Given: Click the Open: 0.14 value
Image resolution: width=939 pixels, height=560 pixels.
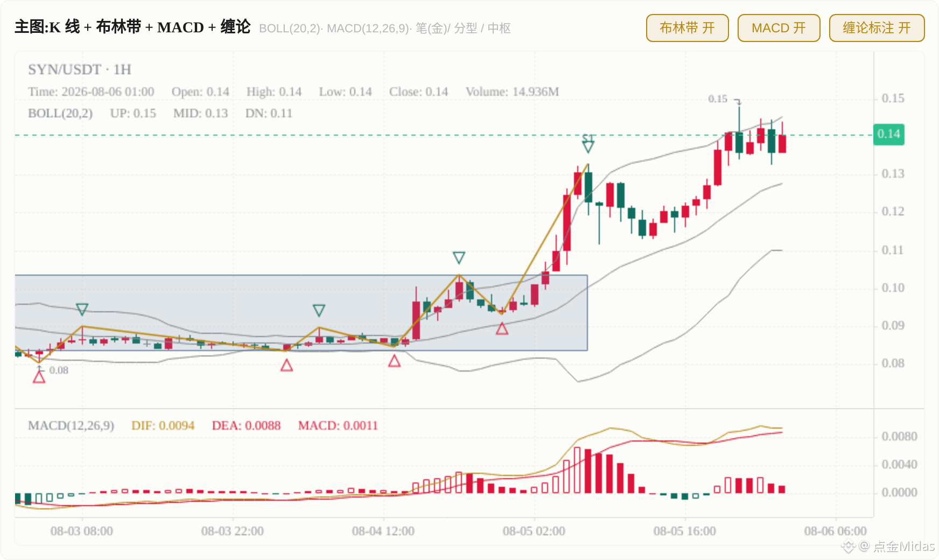Looking at the screenshot, I should point(200,92).
